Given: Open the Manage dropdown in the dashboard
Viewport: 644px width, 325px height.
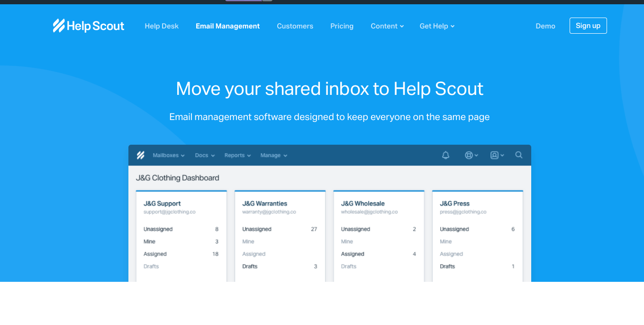Looking at the screenshot, I should point(274,155).
